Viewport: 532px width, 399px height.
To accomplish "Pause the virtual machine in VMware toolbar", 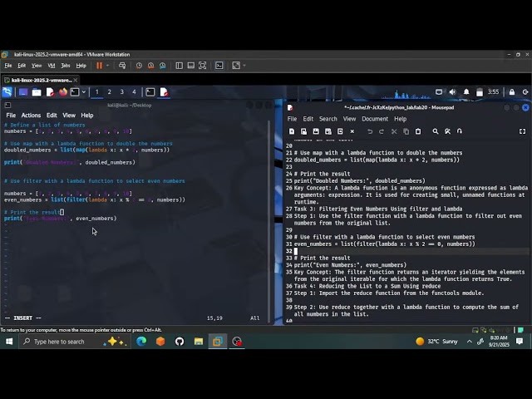I will pos(99,66).
